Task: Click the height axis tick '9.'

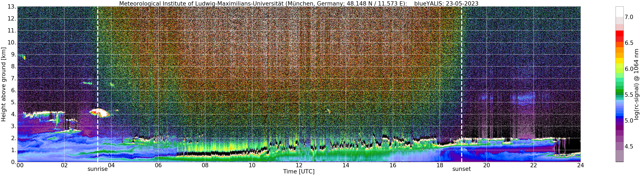Action: pyautogui.click(x=13, y=54)
